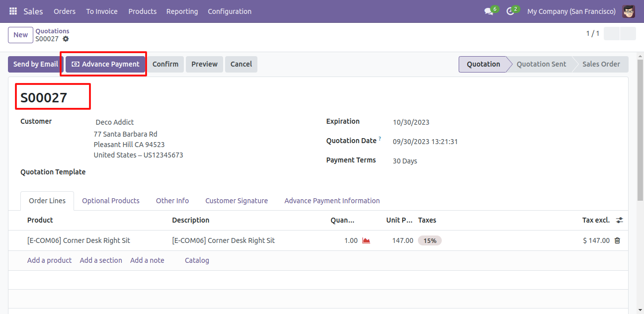Click the red forecast chart icon
The width and height of the screenshot is (644, 314).
pos(366,240)
